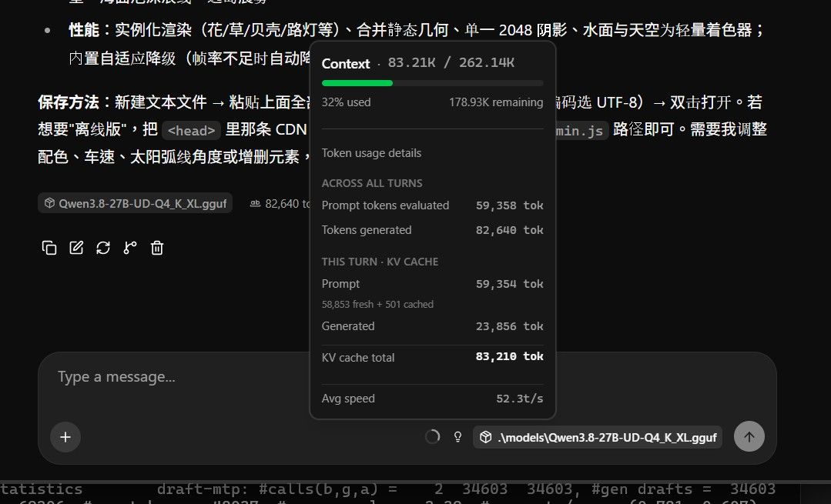The height and width of the screenshot is (504, 831).
Task: Click the ACROSS ALL TURNS section header
Action: (372, 183)
